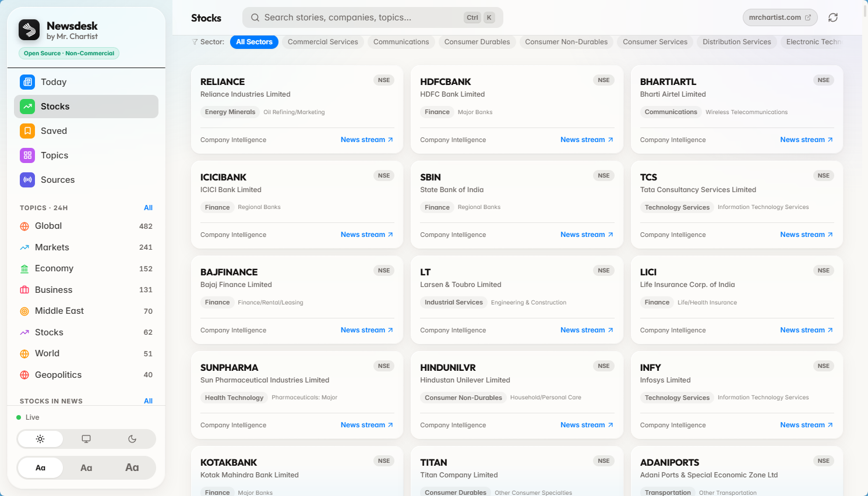Viewport: 868px width, 496px height.
Task: Filter by Distribution Services sector
Action: pos(737,42)
